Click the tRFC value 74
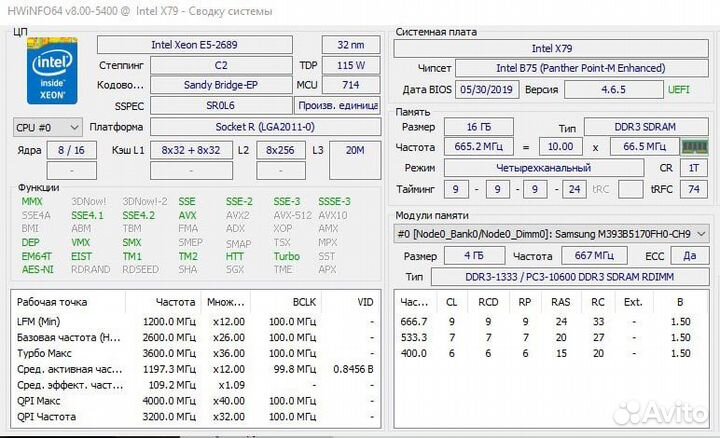Image resolution: width=720 pixels, height=438 pixels. [694, 189]
